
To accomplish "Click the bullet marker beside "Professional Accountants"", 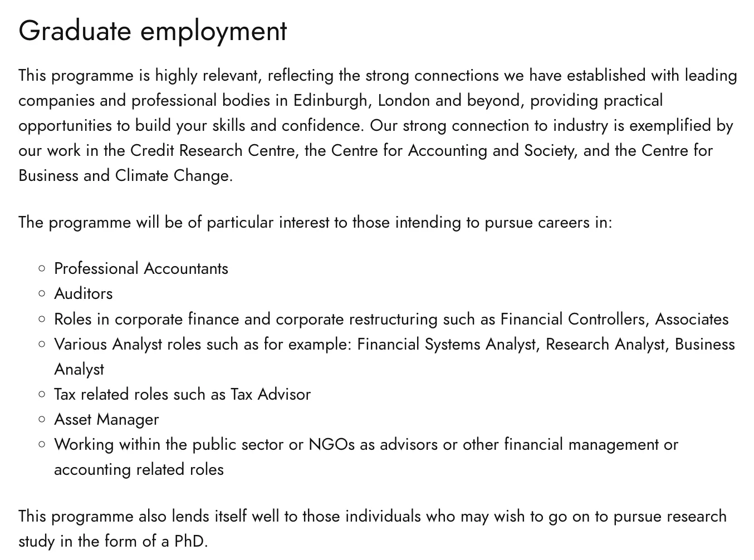I will click(x=42, y=268).
